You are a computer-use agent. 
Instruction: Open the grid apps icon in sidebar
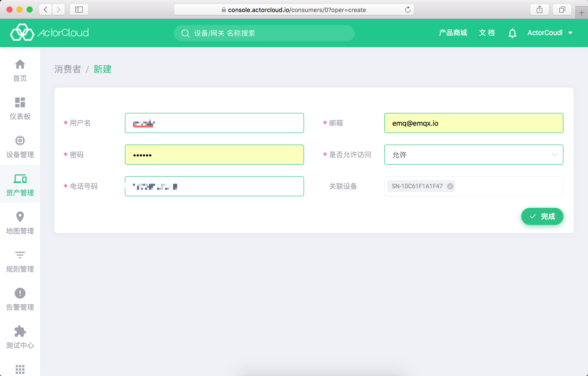tap(20, 369)
